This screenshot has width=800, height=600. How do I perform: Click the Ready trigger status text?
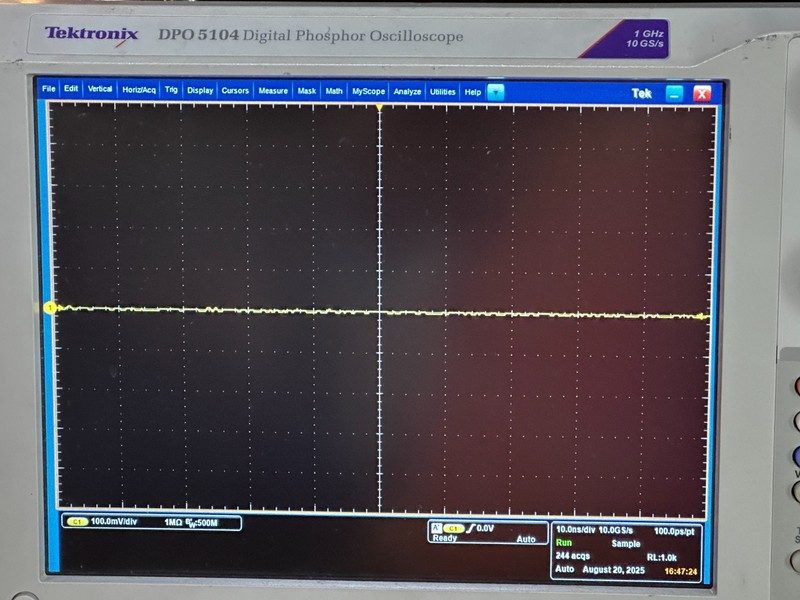[445, 538]
